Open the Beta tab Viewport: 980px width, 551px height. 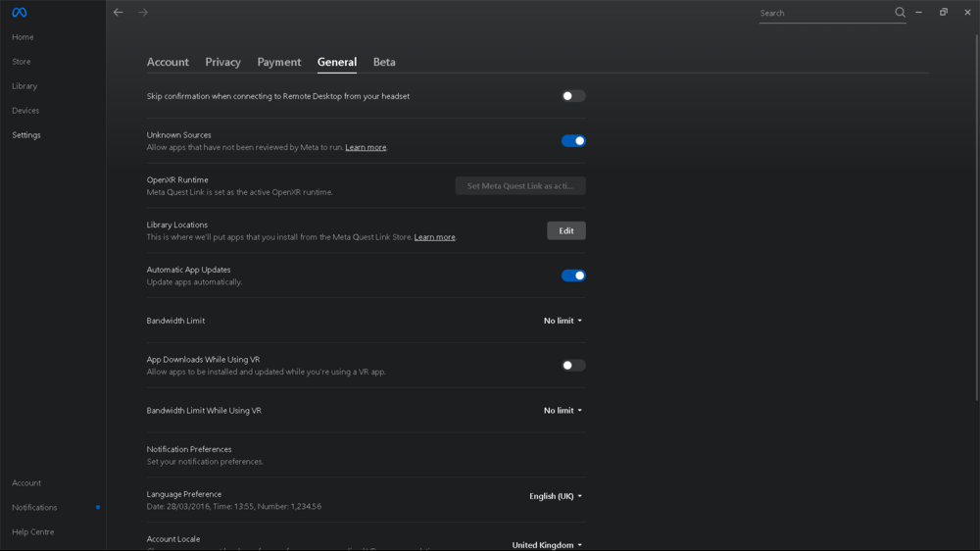[384, 62]
